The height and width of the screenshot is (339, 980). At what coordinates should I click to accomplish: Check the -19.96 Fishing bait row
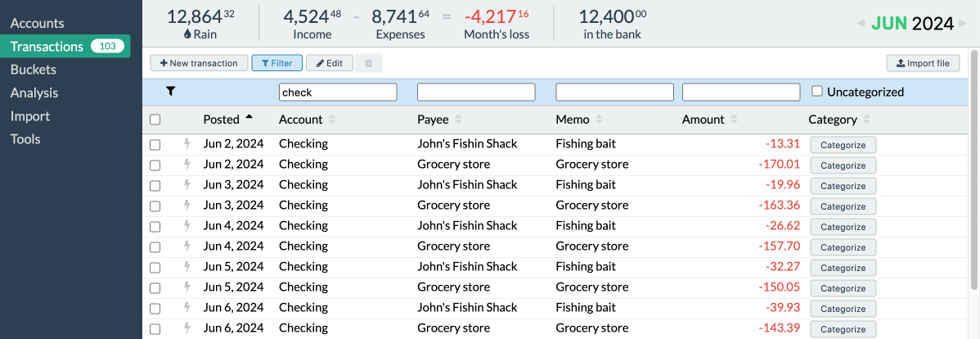pos(155,186)
